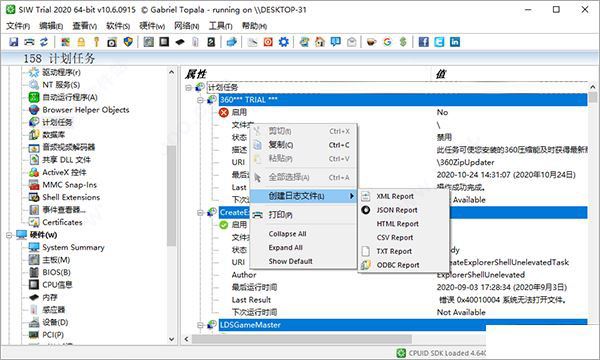Click the printer icon in the toolbar
600x360 pixels.
[29, 42]
